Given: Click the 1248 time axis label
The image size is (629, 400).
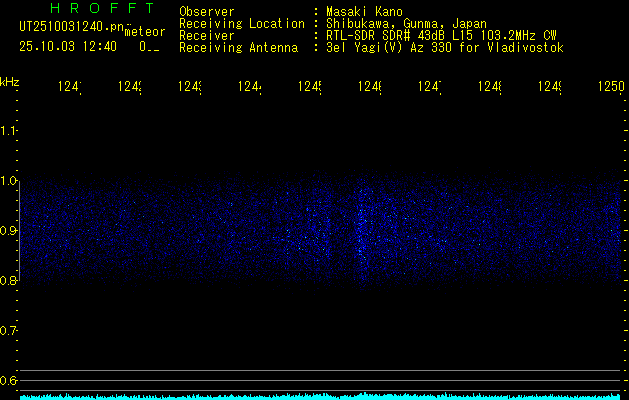Looking at the screenshot, I should pyautogui.click(x=489, y=87).
